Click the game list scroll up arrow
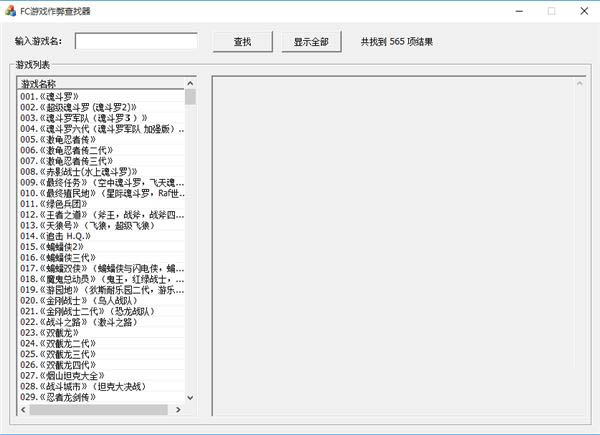This screenshot has height=435, width=600. click(x=190, y=83)
